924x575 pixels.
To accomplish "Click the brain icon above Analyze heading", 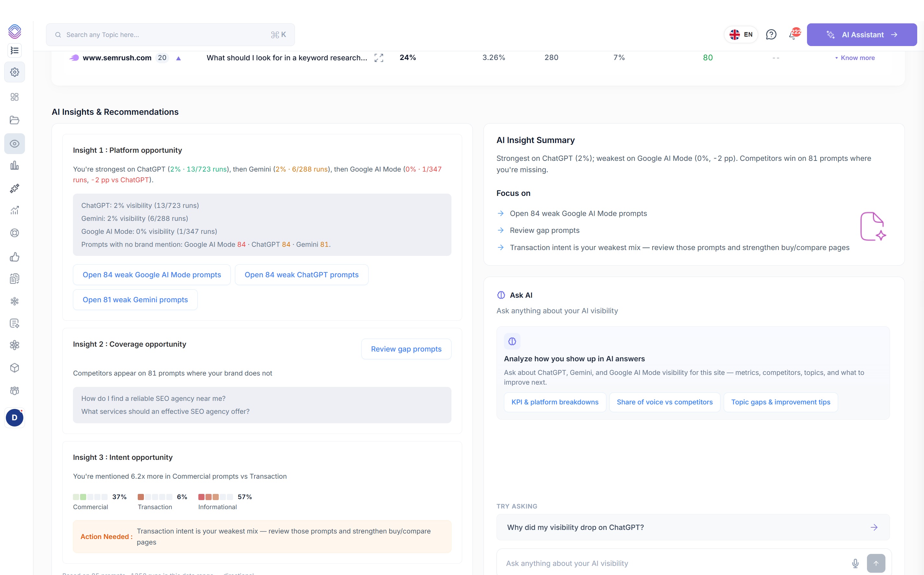I will coord(512,341).
